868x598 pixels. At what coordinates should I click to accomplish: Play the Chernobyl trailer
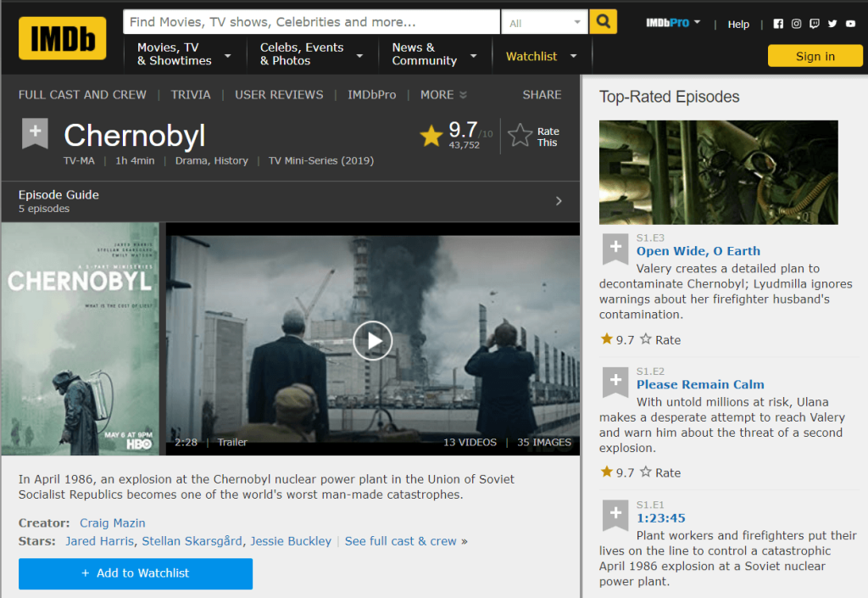tap(373, 340)
